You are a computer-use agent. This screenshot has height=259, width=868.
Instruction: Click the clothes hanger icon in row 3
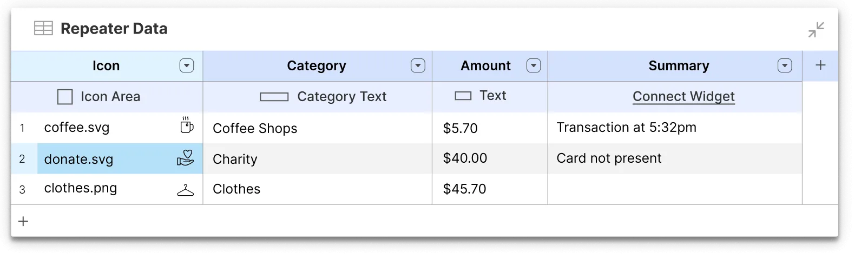tap(185, 190)
